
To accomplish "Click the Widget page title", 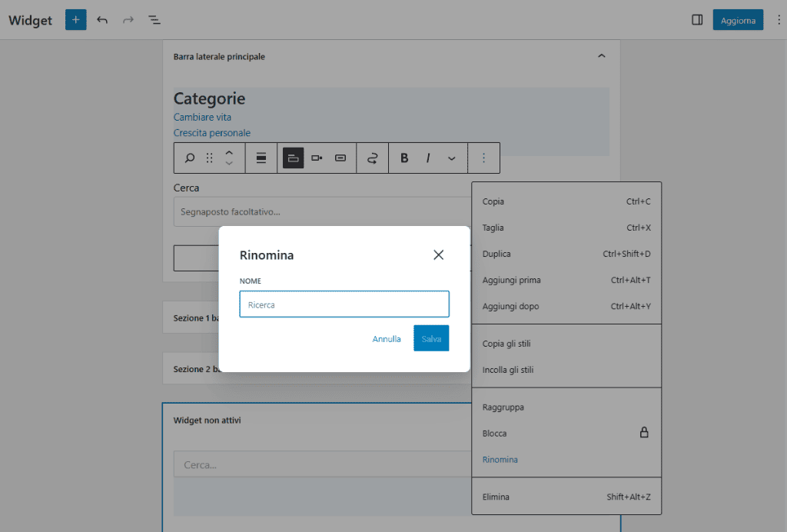I will click(30, 20).
